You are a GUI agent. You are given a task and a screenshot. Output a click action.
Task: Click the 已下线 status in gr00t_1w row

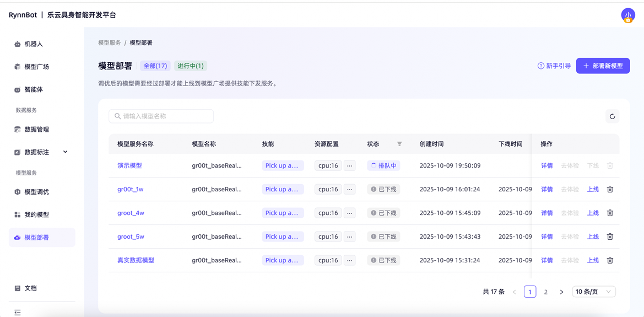click(383, 189)
